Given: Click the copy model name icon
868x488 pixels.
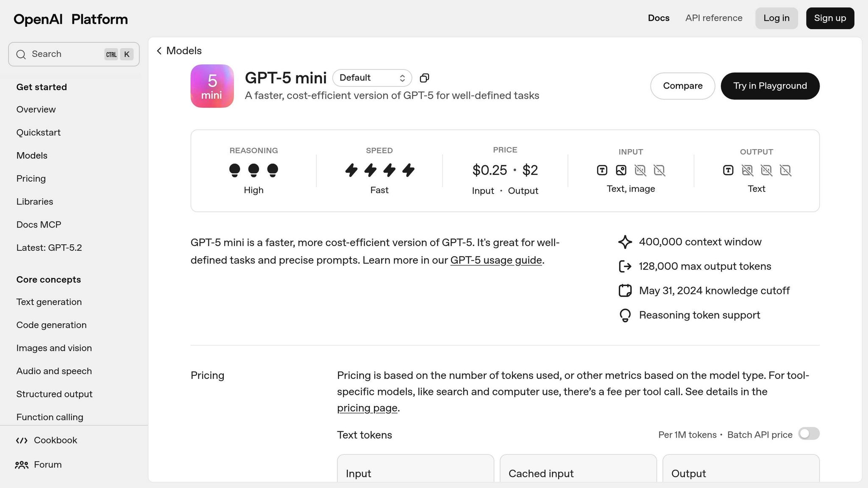Looking at the screenshot, I should (x=424, y=78).
